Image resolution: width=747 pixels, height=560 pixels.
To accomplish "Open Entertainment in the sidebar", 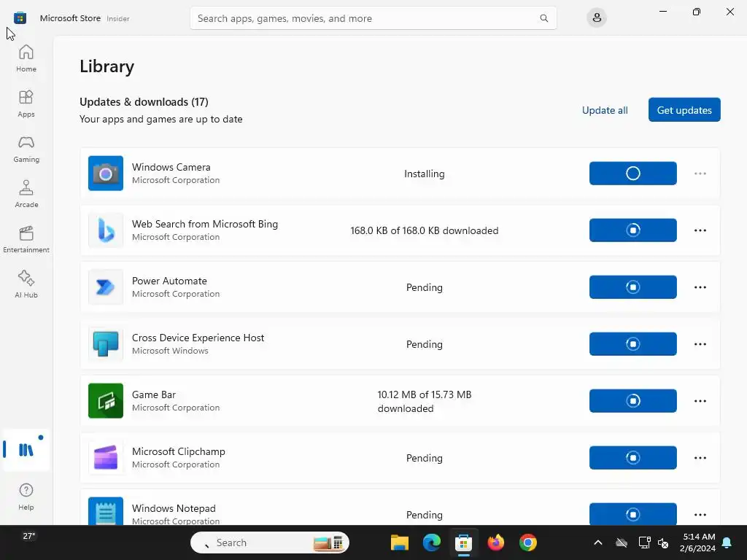I will pos(26,239).
